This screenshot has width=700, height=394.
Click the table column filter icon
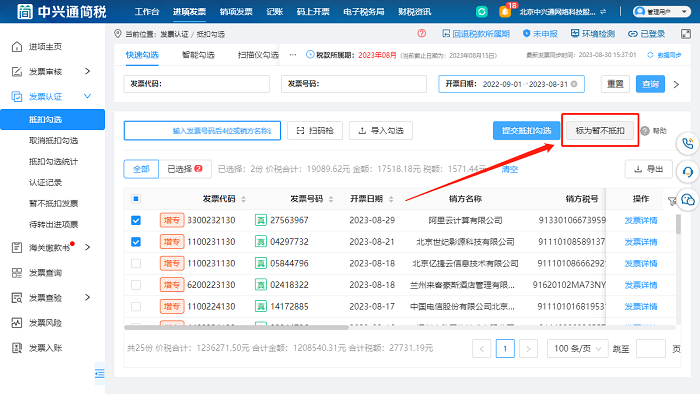671,201
